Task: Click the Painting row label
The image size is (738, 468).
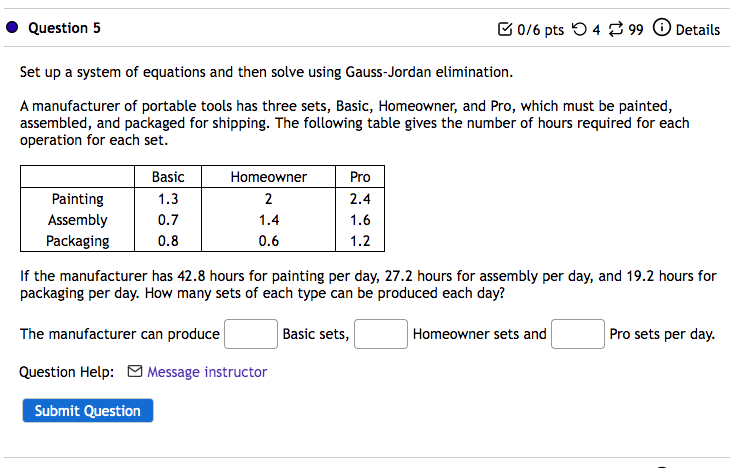Action: click(78, 199)
